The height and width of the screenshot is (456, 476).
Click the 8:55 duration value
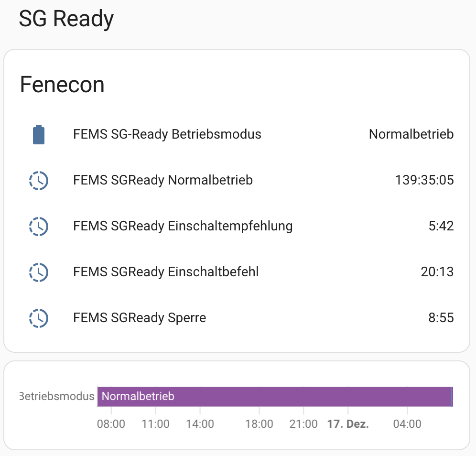click(441, 318)
